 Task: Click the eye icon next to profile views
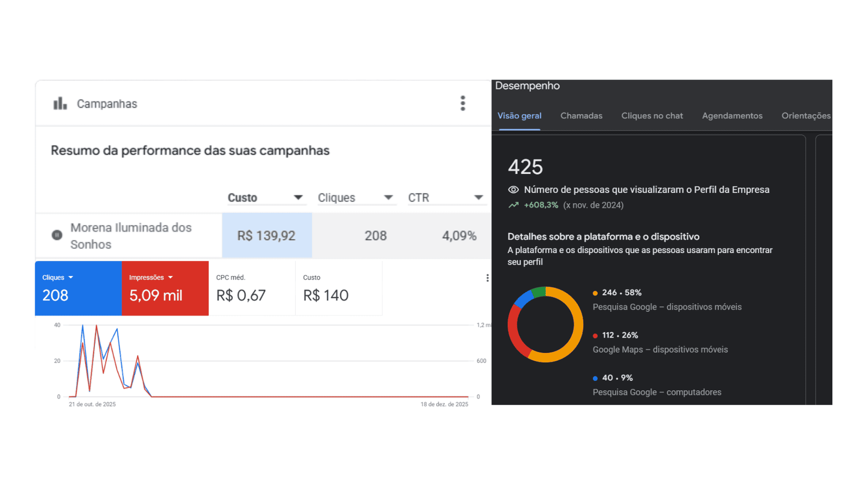pos(513,190)
